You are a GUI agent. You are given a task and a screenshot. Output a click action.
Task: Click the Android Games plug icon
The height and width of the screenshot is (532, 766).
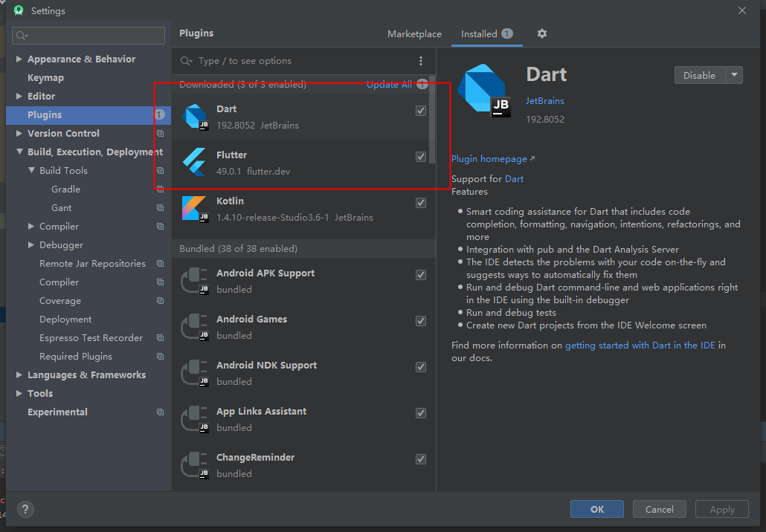click(195, 326)
